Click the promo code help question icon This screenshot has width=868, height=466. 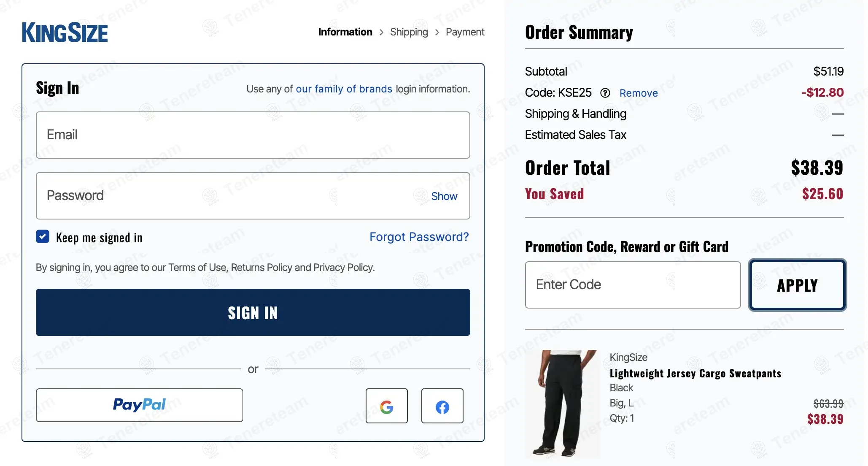pos(605,93)
